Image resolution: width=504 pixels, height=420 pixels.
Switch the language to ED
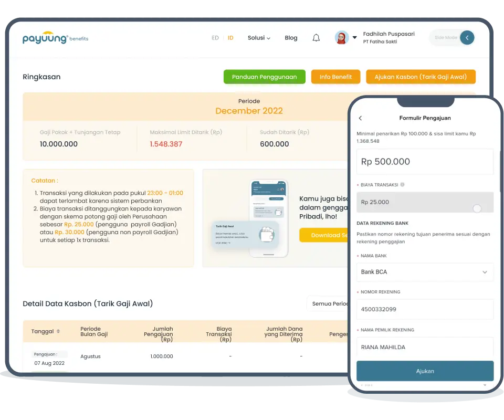point(215,38)
